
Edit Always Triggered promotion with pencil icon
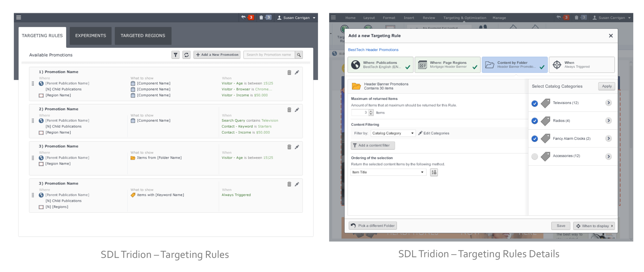(x=297, y=184)
